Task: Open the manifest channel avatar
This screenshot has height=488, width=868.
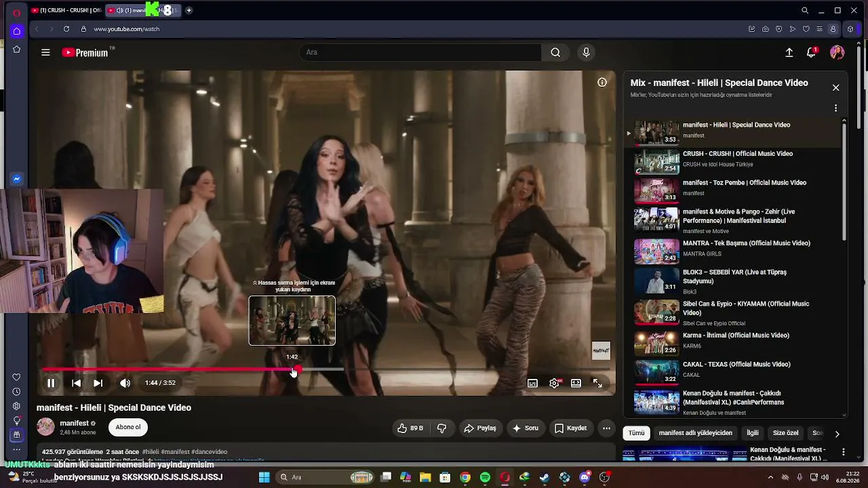Action: pos(45,427)
